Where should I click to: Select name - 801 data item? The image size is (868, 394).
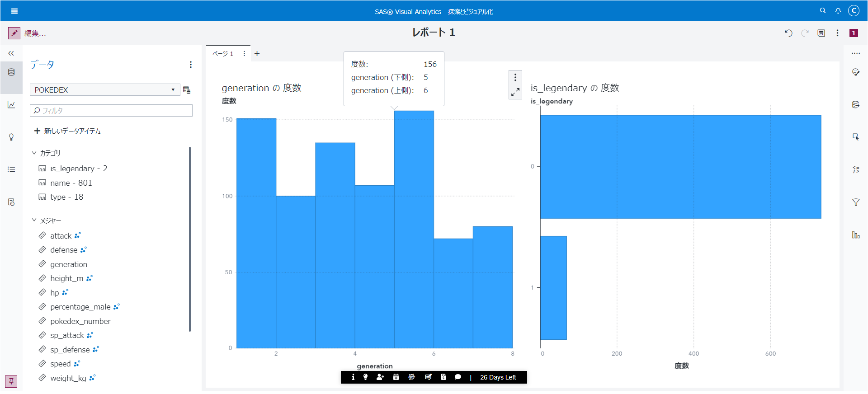(71, 183)
